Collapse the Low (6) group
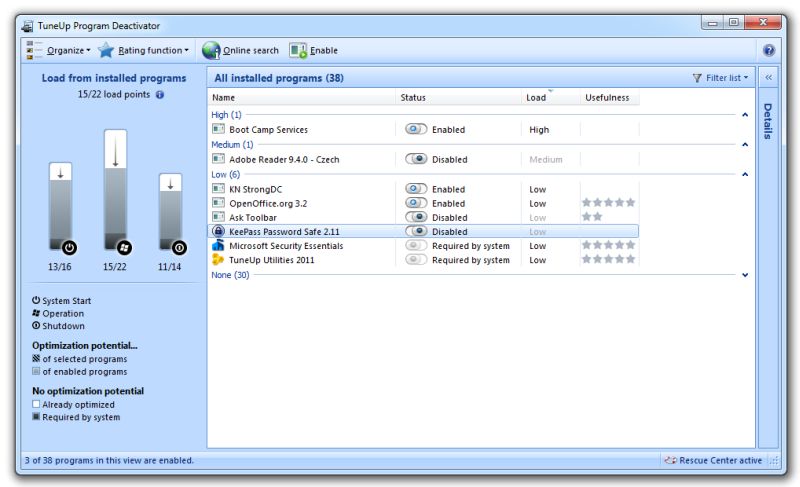This screenshot has height=487, width=800. click(x=745, y=174)
